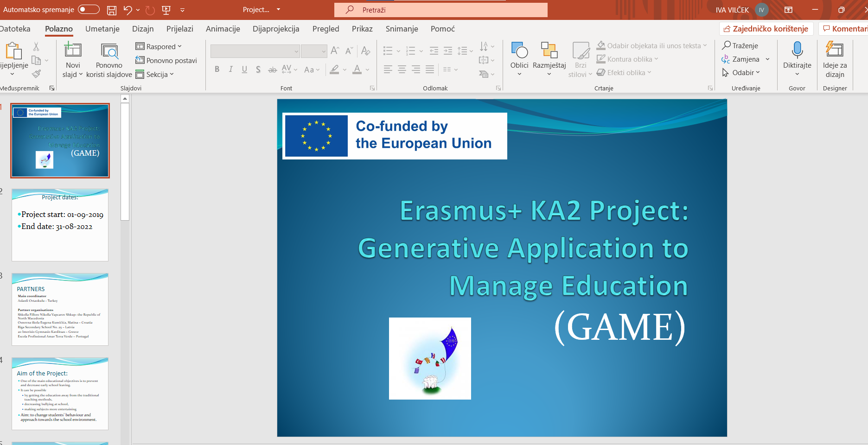Apply the text highlight color
The height and width of the screenshot is (445, 868).
pos(334,70)
